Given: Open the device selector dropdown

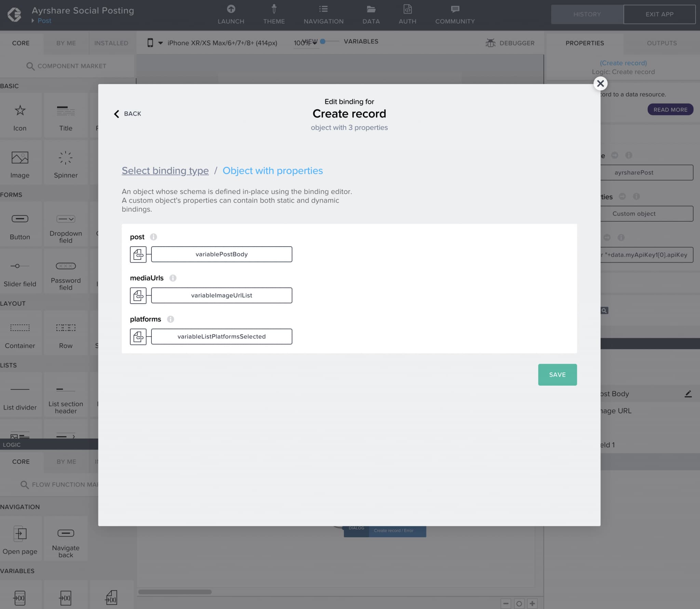Looking at the screenshot, I should pos(160,43).
